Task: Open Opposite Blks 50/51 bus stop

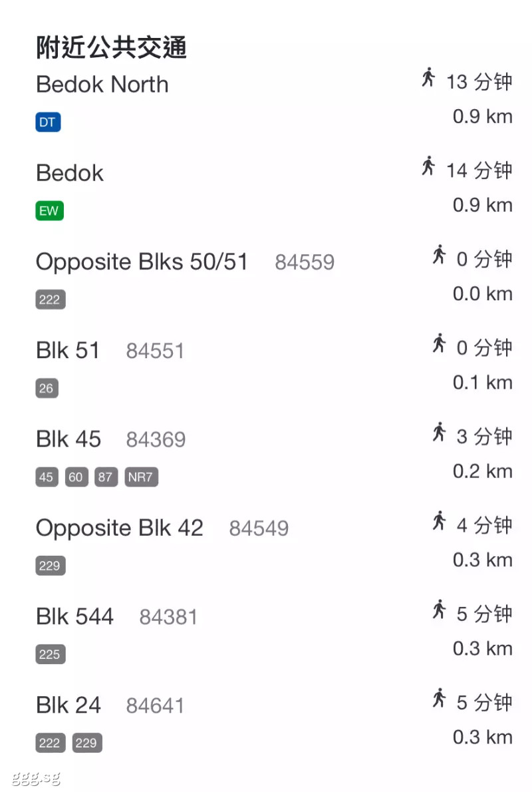Action: (274, 278)
